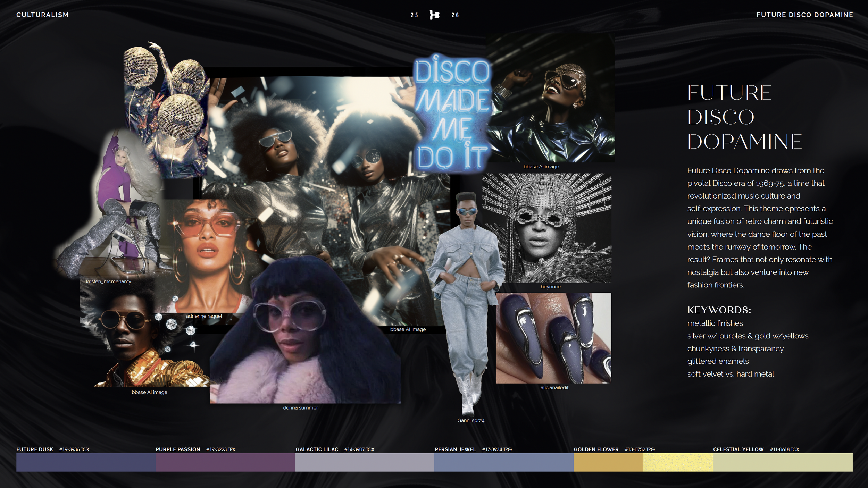The image size is (868, 488).
Task: Select the Galactic Lilac color swatch
Action: point(365,462)
